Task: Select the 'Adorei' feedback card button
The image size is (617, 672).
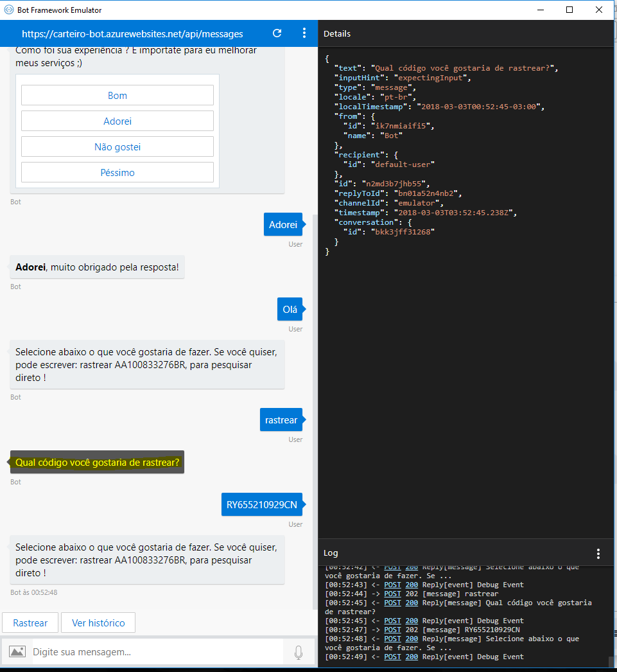Action: pyautogui.click(x=117, y=120)
